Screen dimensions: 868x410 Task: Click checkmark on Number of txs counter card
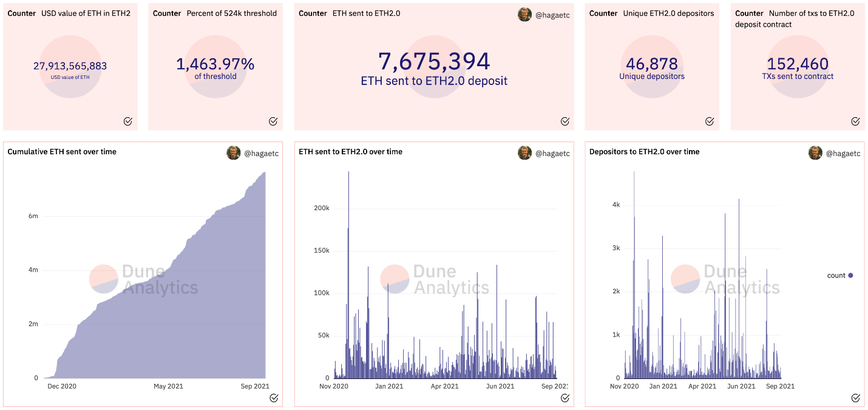(855, 121)
